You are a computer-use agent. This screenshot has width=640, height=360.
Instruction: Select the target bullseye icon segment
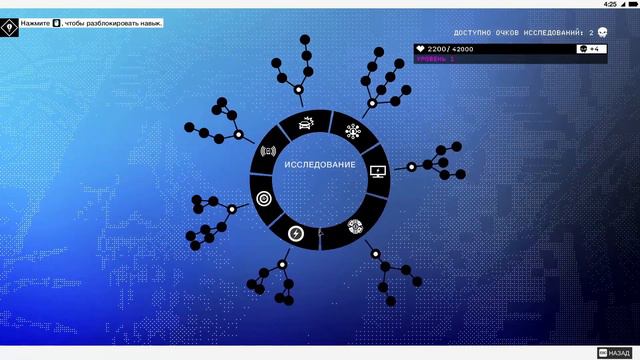tap(264, 199)
